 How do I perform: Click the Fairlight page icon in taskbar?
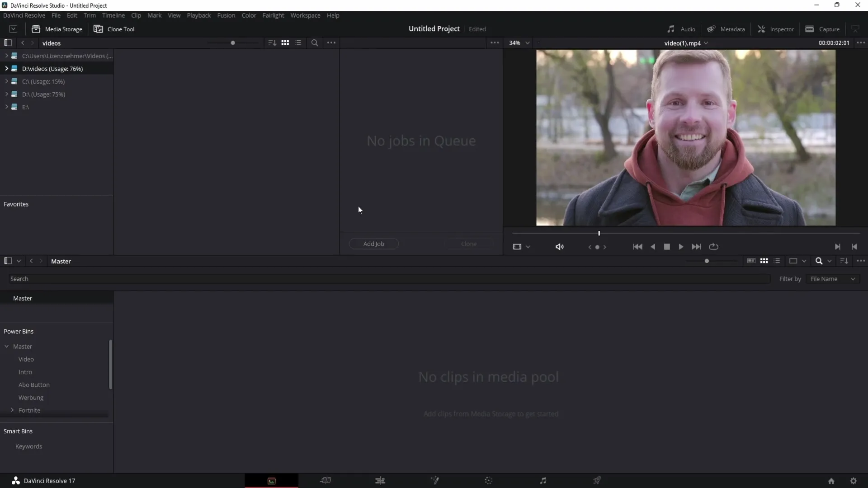point(542,480)
